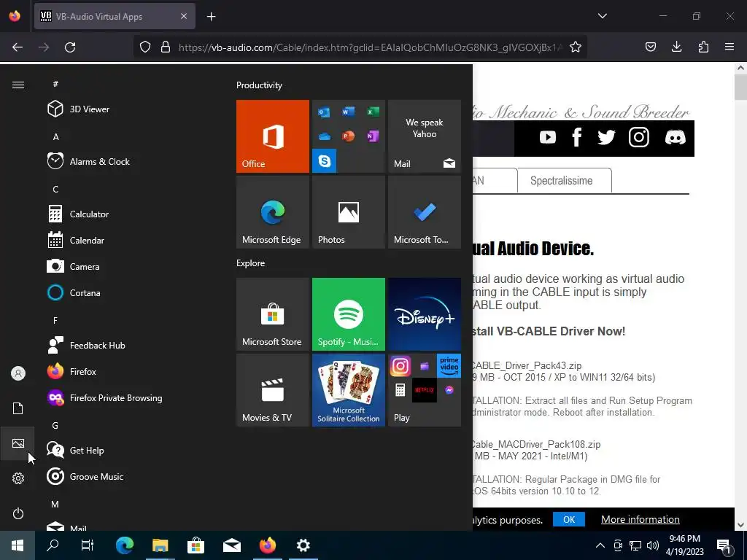Open Firefox tracking protection shield

pos(145,47)
